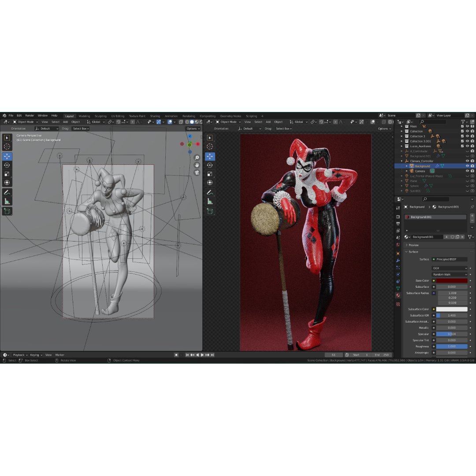Select the Measure tool in left viewport

7,201
